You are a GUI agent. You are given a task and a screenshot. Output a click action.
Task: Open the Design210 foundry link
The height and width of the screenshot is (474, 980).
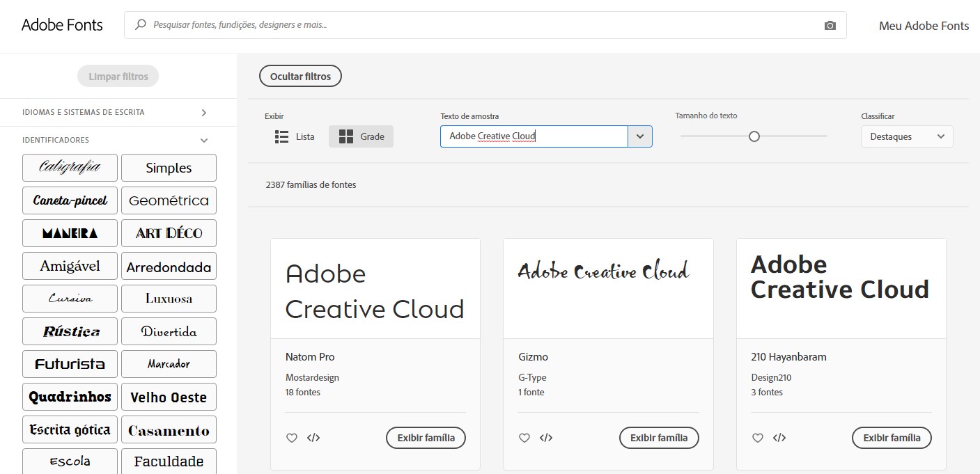771,377
